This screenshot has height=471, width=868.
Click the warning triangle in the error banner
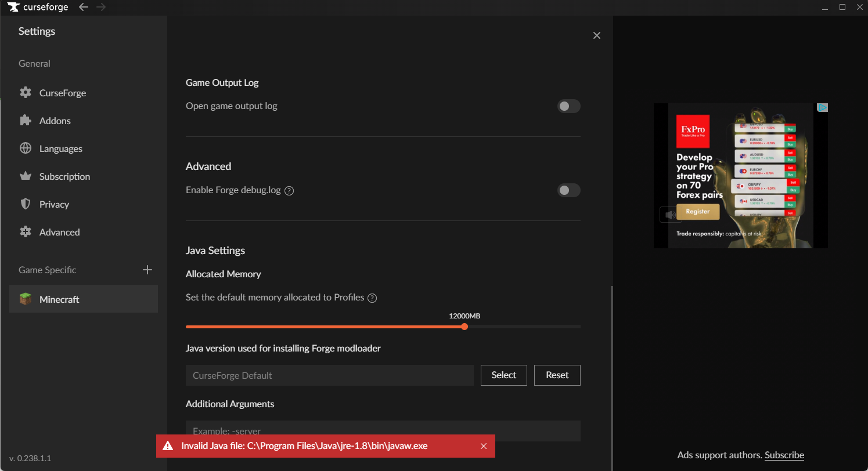coord(168,446)
